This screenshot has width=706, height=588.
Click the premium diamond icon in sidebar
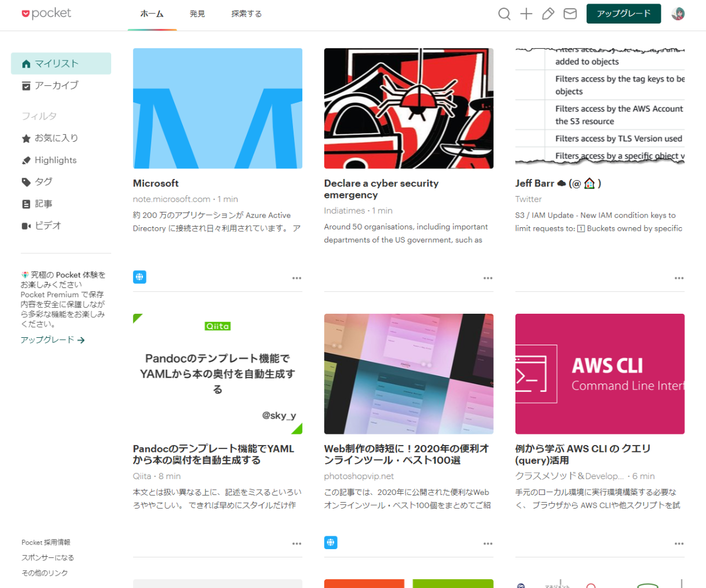(25, 275)
